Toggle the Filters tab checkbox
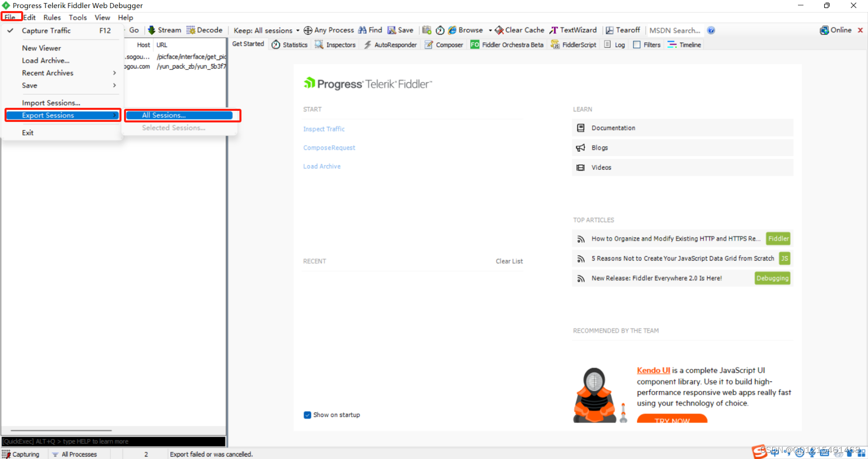868x459 pixels. [x=637, y=45]
